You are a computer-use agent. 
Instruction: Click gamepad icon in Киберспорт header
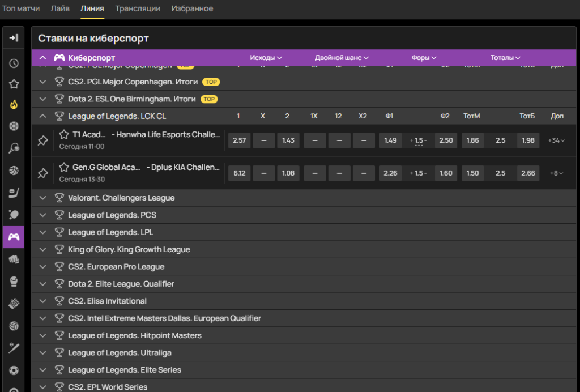[x=59, y=58]
